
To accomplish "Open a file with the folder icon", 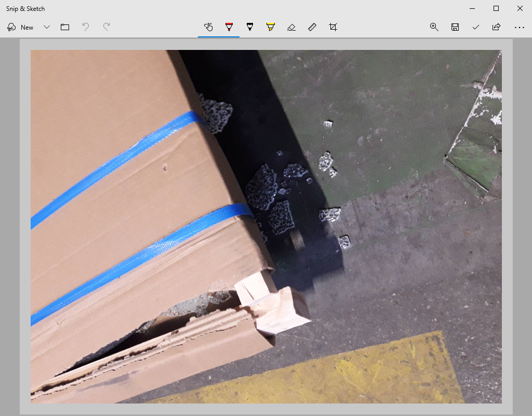I will pyautogui.click(x=65, y=27).
